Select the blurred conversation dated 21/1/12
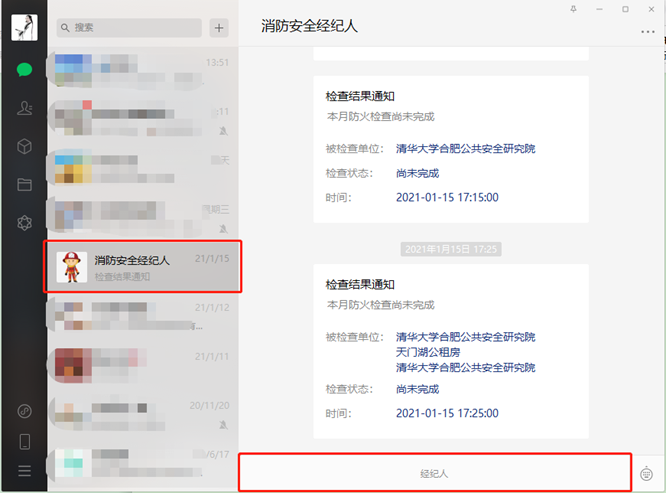666x493 pixels. tap(143, 316)
